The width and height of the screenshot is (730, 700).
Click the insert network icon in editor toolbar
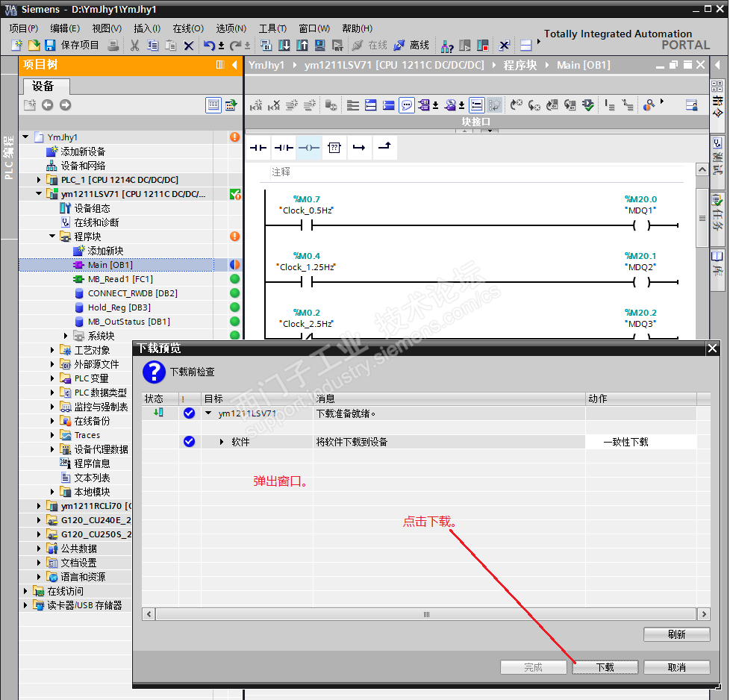pyautogui.click(x=256, y=105)
